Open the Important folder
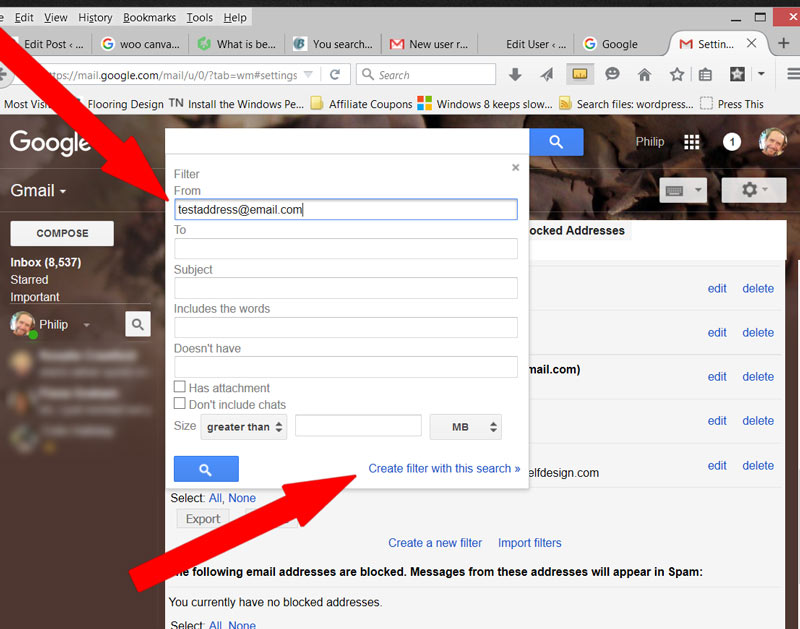The width and height of the screenshot is (800, 629). click(x=35, y=297)
